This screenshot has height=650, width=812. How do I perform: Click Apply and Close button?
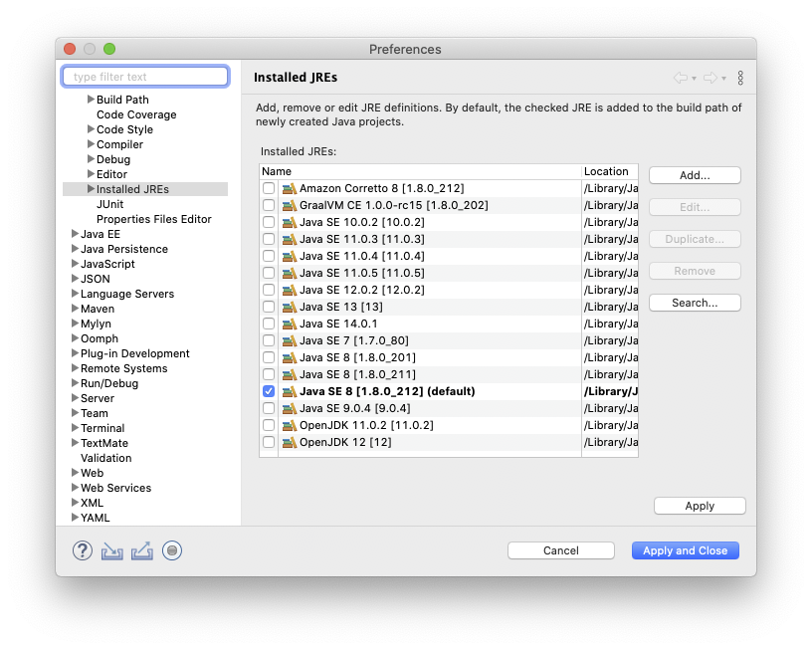(x=685, y=550)
